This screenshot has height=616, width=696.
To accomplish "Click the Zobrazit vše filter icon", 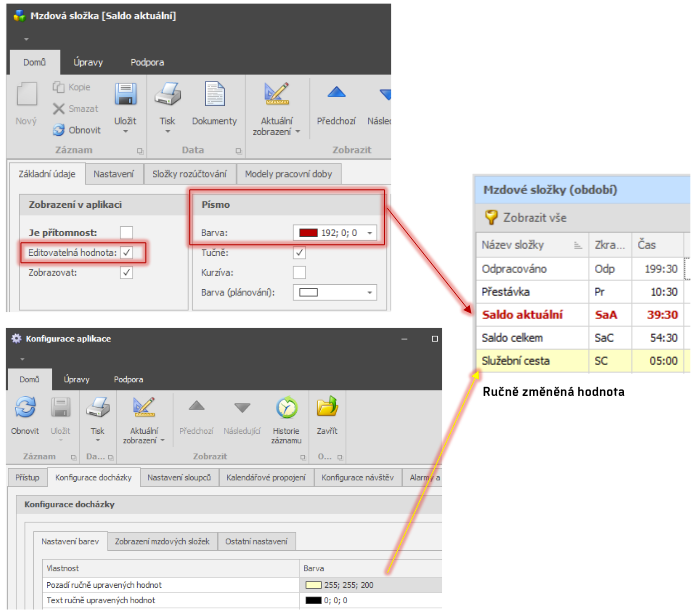I will 491,217.
